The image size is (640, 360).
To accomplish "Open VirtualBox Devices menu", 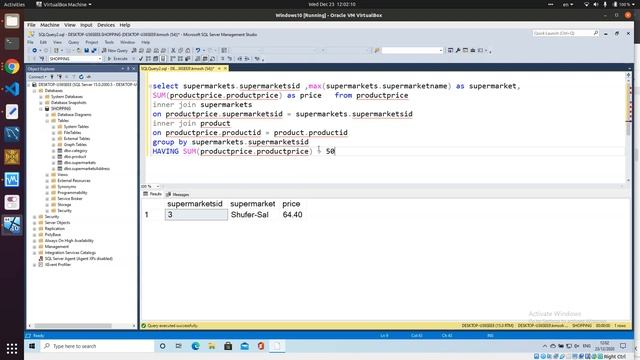I will pos(106,25).
